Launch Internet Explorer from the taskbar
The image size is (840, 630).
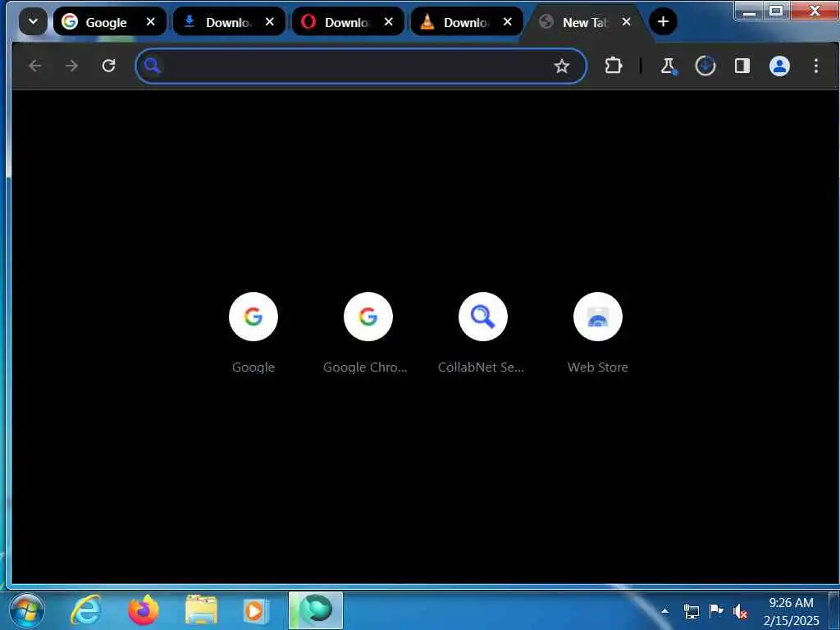pyautogui.click(x=86, y=610)
